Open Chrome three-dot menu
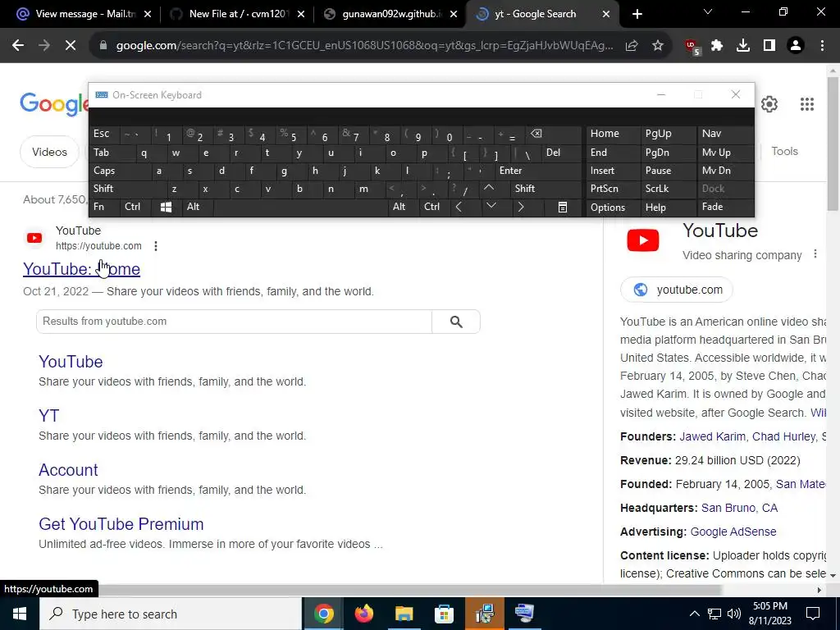This screenshot has height=630, width=840. (822, 46)
